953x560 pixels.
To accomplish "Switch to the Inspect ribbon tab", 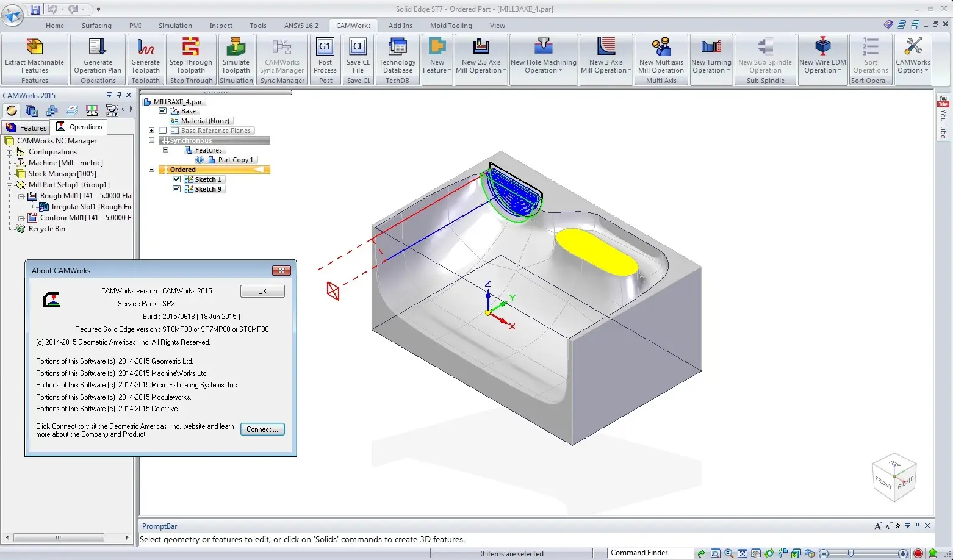I will click(221, 26).
